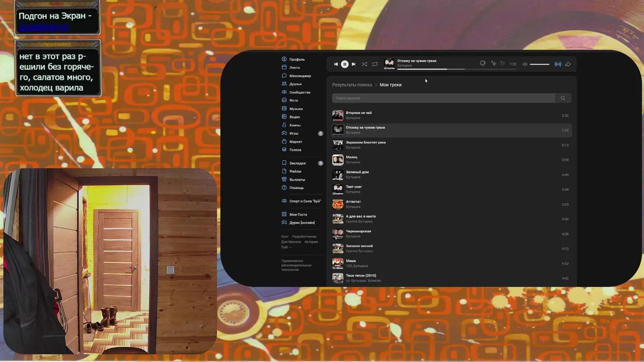Open the Голоса icon in sidebar
The image size is (644, 362).
click(284, 150)
